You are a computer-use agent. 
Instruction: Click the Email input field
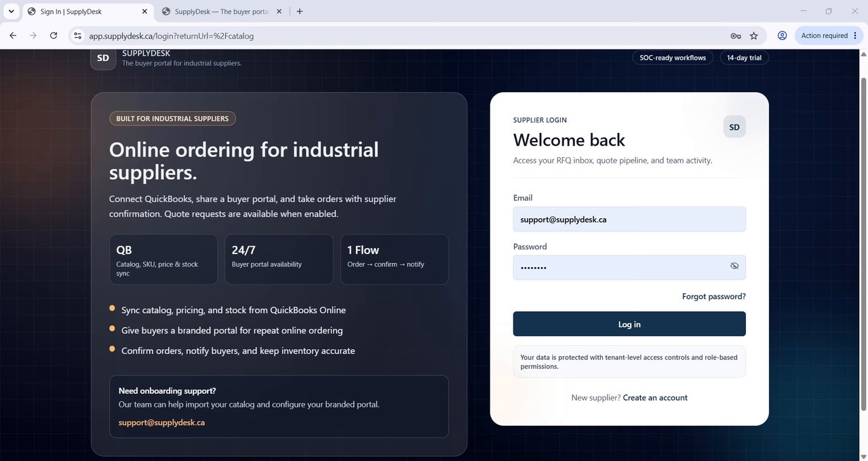[x=629, y=219]
